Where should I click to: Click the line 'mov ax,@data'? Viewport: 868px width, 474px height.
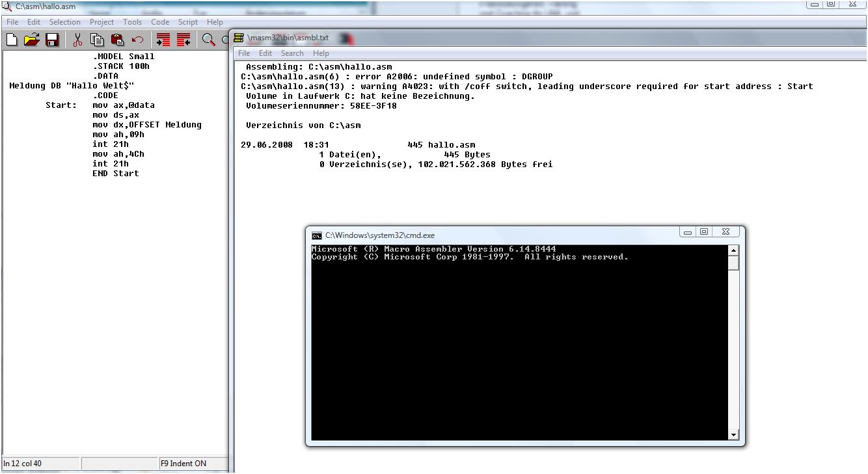tap(124, 105)
